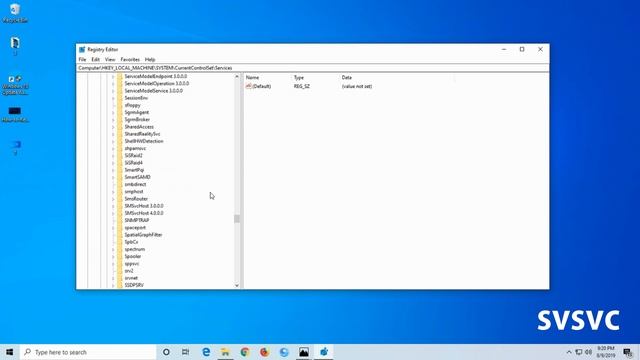Click the folder icon beside smphost
The image size is (640, 360).
[120, 191]
